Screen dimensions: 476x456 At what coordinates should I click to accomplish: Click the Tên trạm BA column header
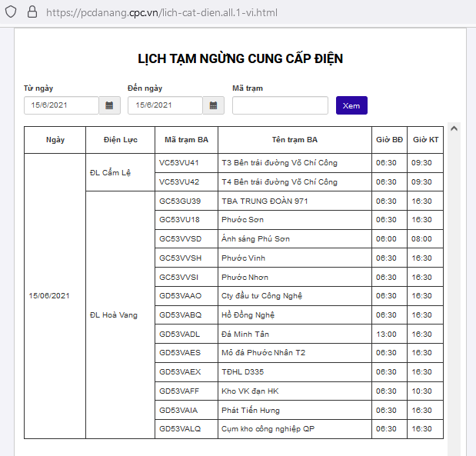coord(295,140)
